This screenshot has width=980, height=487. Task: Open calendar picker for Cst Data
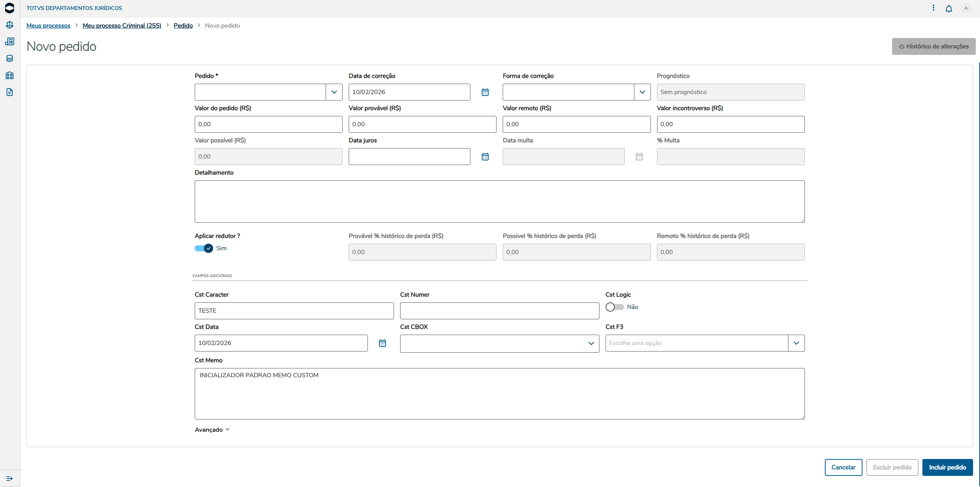382,343
